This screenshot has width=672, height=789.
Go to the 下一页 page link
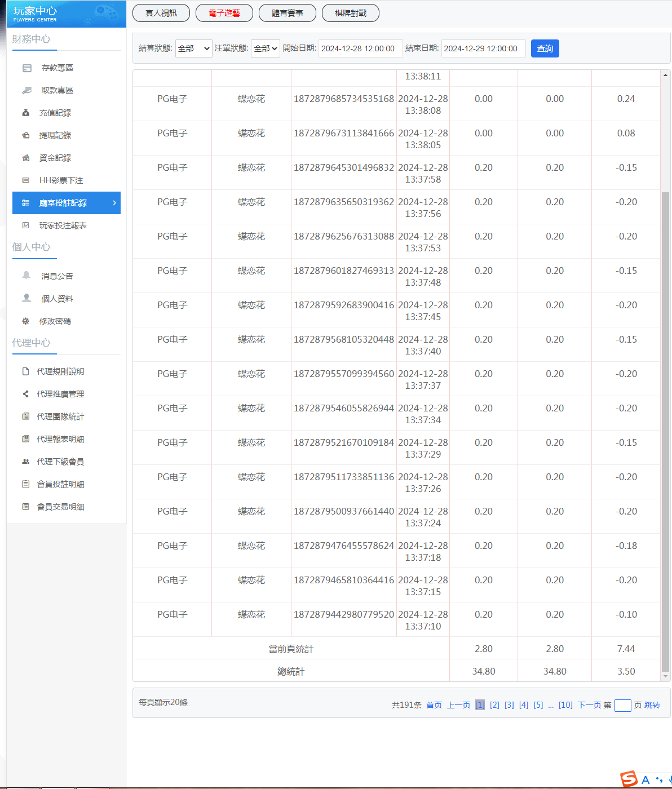tap(589, 705)
